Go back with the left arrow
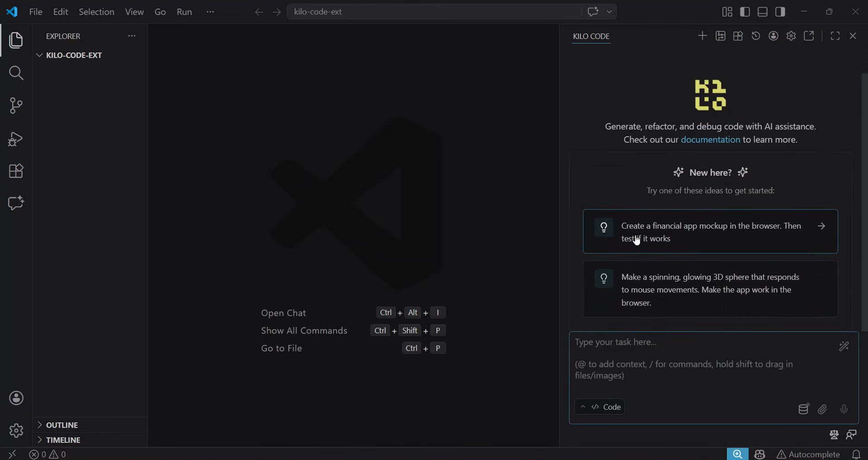 pos(259,12)
